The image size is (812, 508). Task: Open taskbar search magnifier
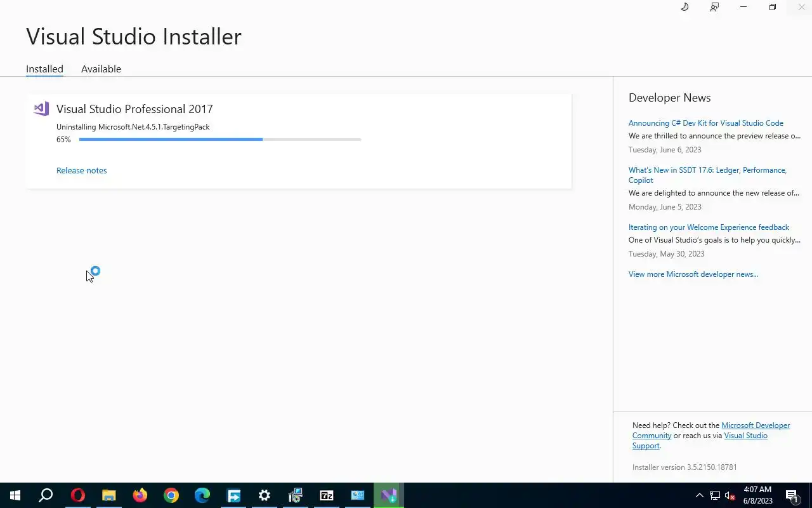click(46, 495)
